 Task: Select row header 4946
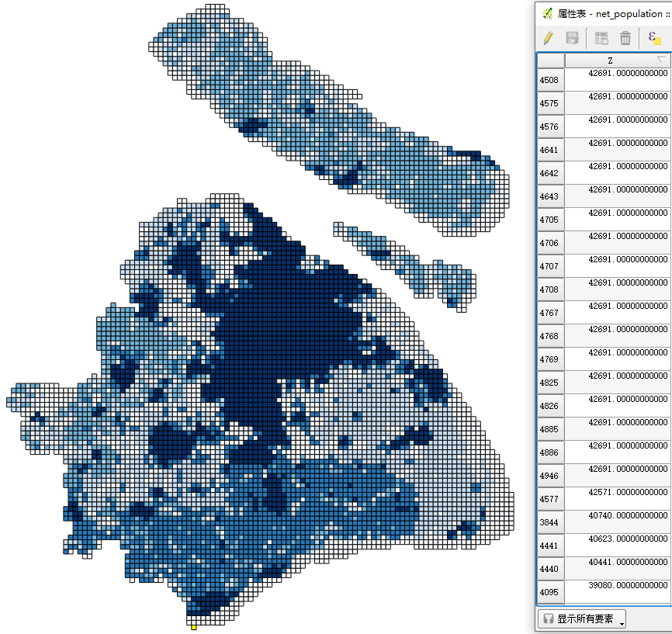coord(551,476)
